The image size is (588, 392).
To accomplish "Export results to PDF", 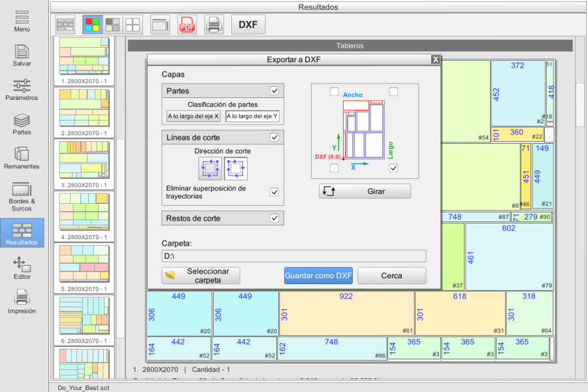I will 187,25.
